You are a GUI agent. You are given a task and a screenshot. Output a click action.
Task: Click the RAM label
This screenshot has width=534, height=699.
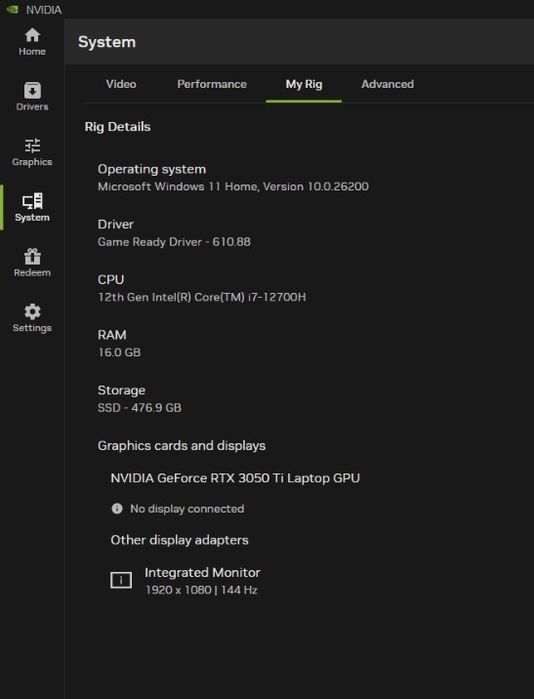click(x=112, y=335)
